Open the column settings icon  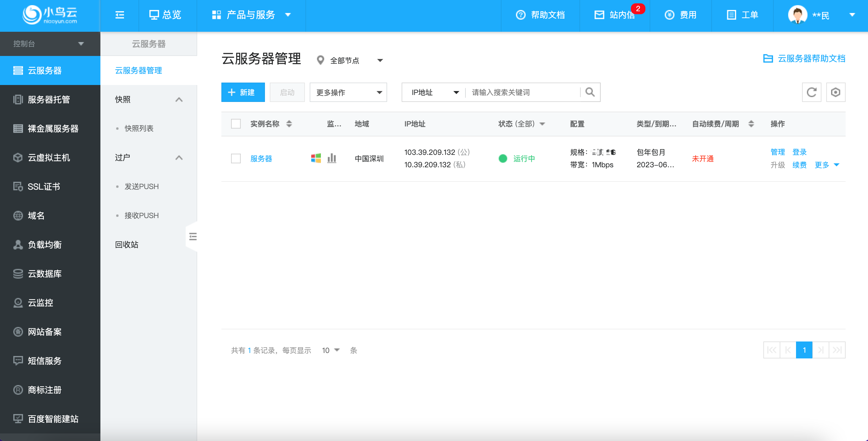pyautogui.click(x=836, y=92)
